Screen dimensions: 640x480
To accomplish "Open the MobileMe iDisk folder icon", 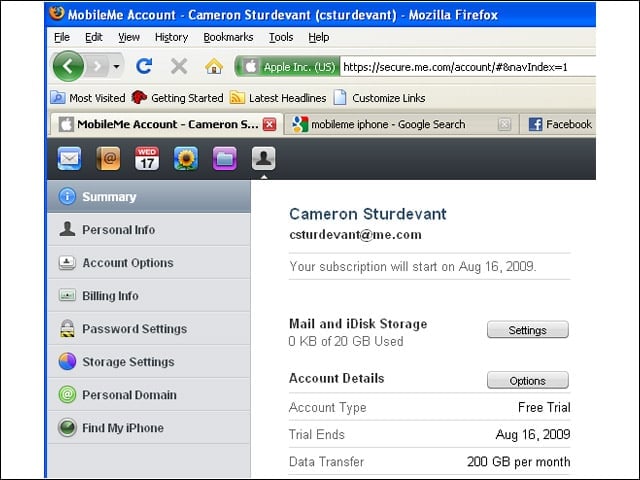I will point(224,158).
